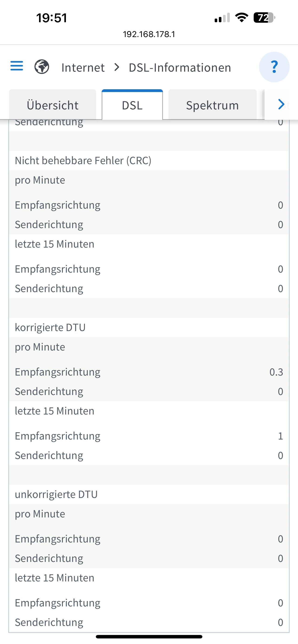
Task: Tap the home indicator bar at bottom
Action: [x=149, y=637]
